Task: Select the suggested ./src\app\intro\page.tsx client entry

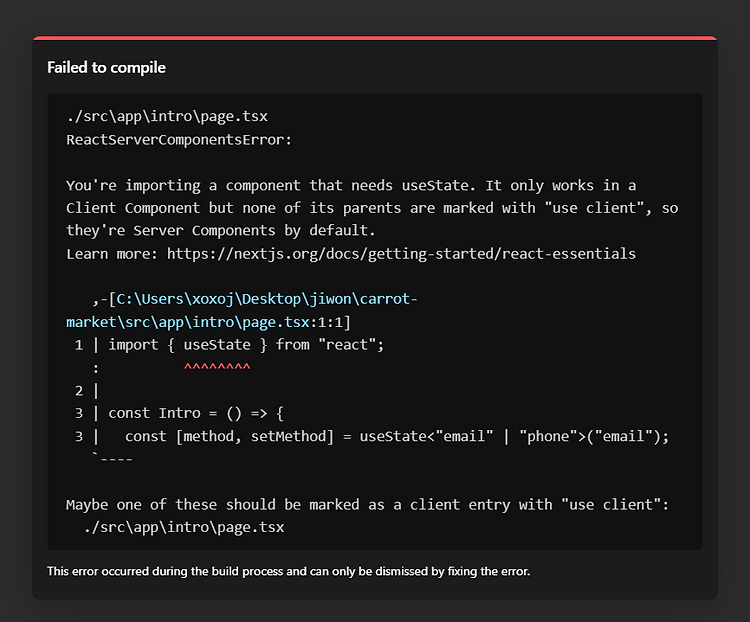Action: [x=184, y=527]
